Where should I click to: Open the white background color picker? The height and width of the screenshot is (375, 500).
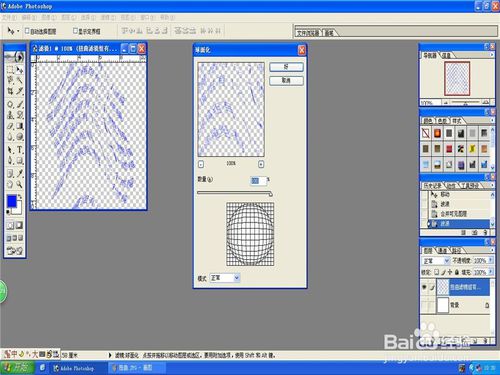pyautogui.click(x=18, y=209)
